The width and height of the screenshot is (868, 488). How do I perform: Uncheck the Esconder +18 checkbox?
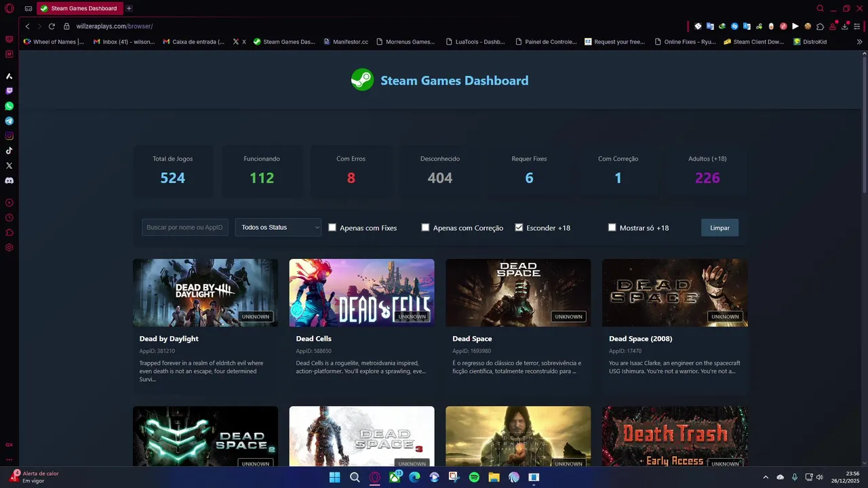519,228
